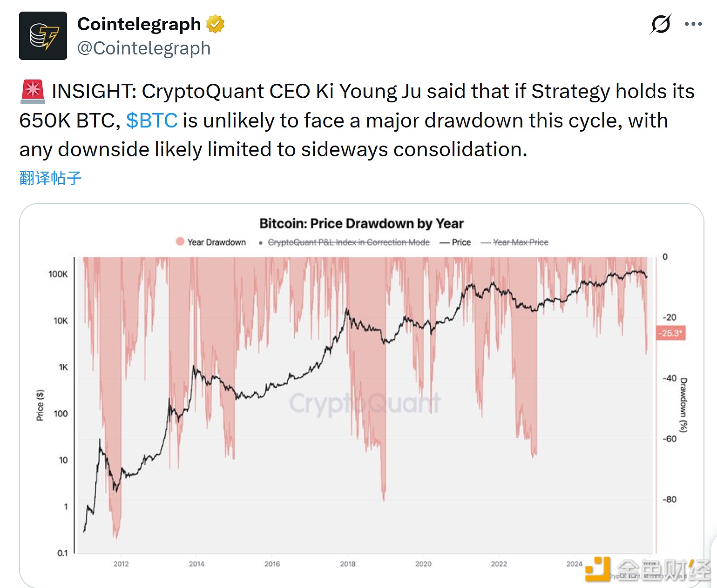Re-enable the CryptoQuant P&L Index legend item
Viewport: 717px width, 588px height.
click(x=348, y=242)
